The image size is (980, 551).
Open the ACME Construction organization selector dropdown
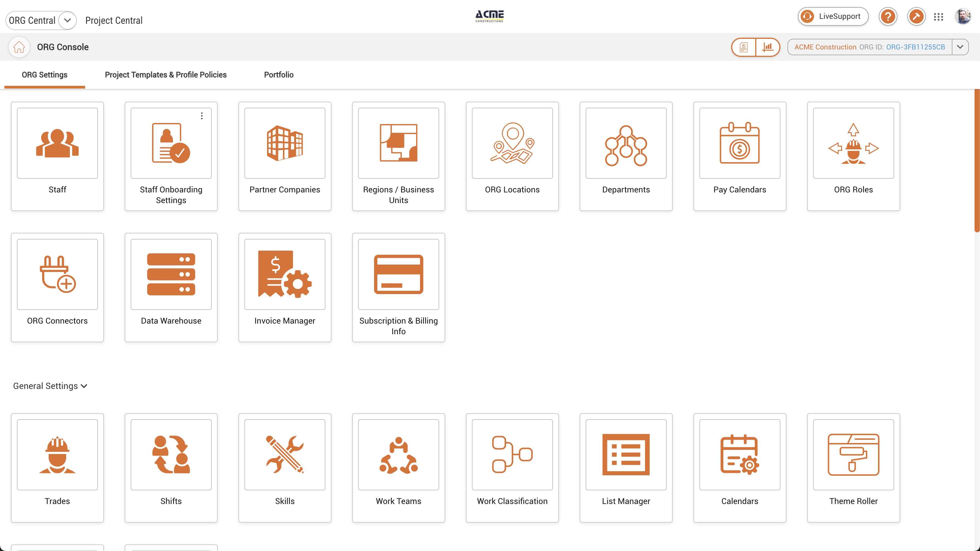(960, 47)
